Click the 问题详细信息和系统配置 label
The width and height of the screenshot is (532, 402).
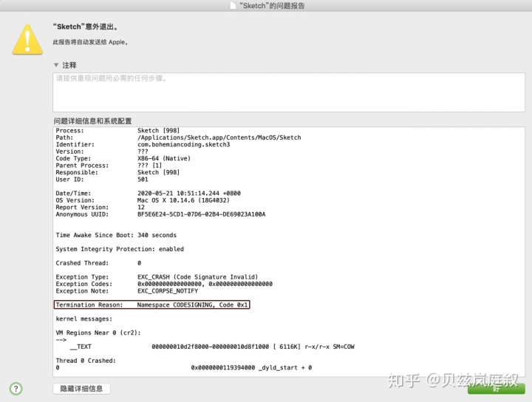pos(92,121)
